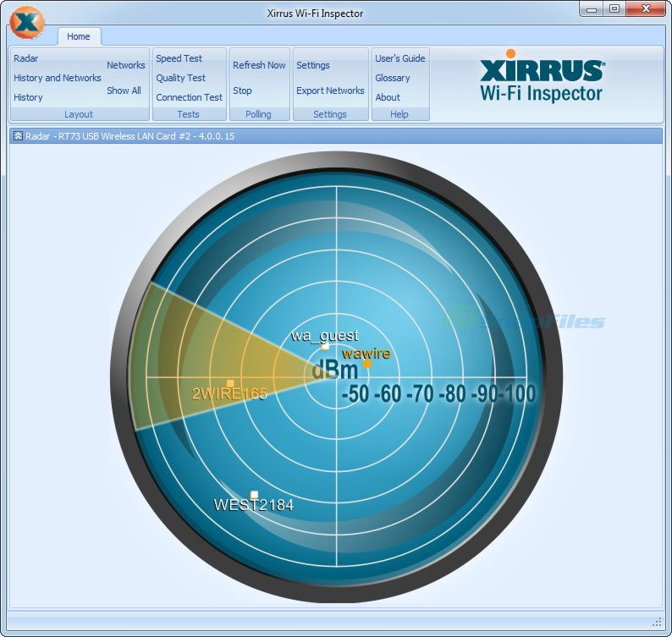Select the wa_guest network marker on radar
This screenshot has width=672, height=637.
pyautogui.click(x=325, y=346)
